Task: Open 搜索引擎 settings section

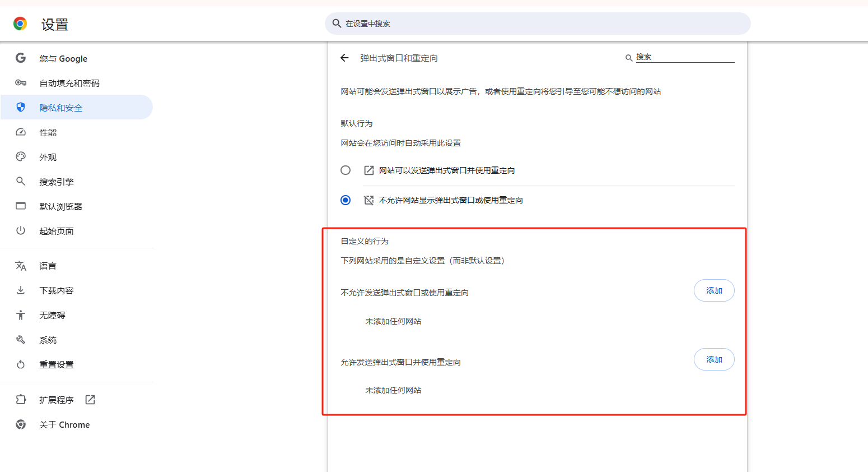Action: (x=77, y=182)
